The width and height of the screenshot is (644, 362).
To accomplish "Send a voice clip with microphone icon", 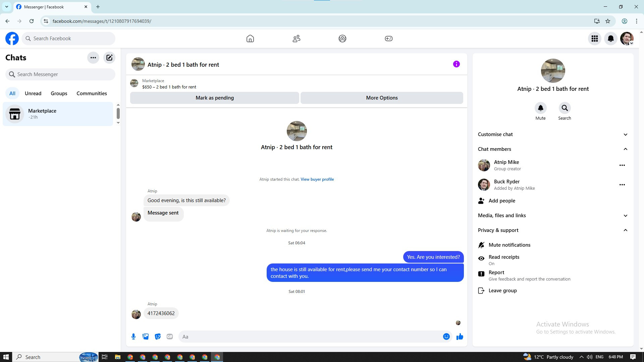I will (133, 337).
